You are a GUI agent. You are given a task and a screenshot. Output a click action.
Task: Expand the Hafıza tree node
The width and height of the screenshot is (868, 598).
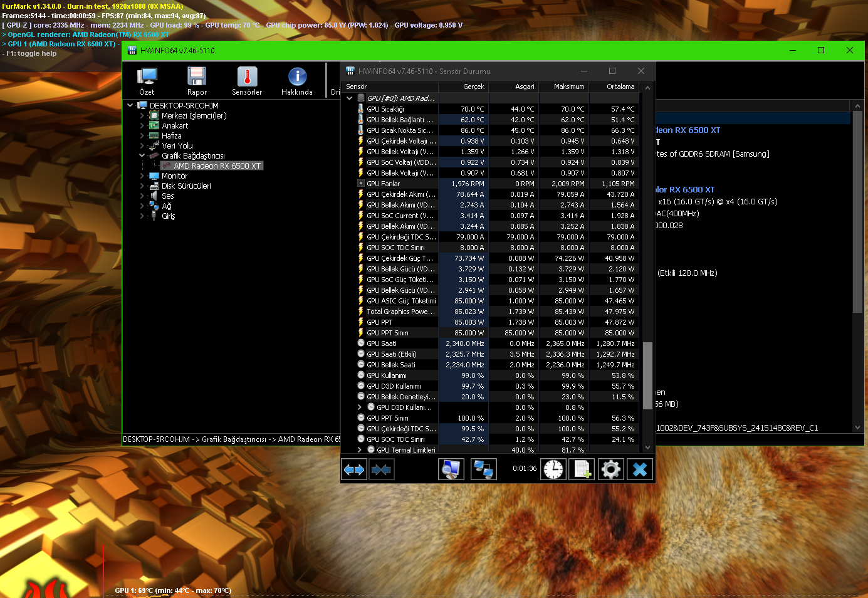pyautogui.click(x=142, y=135)
